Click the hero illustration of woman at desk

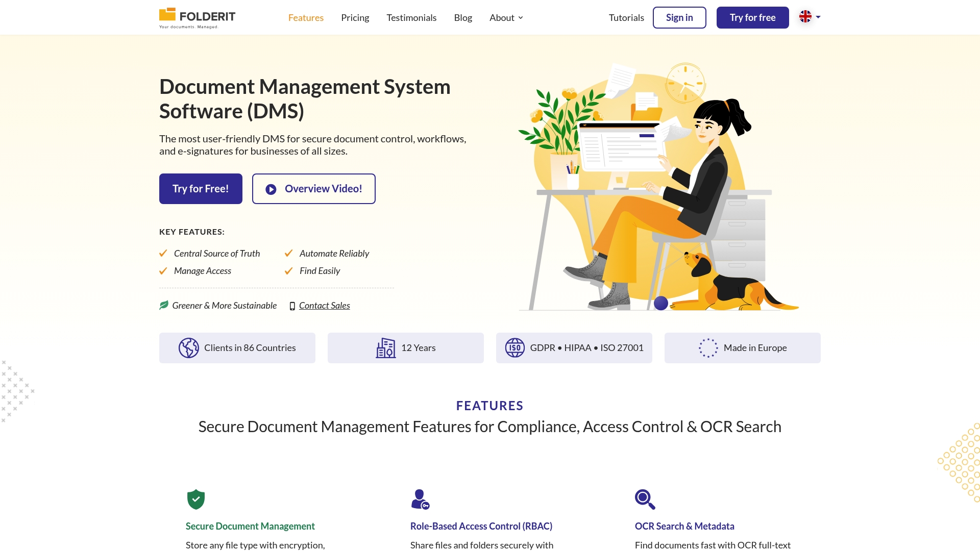[x=658, y=186]
